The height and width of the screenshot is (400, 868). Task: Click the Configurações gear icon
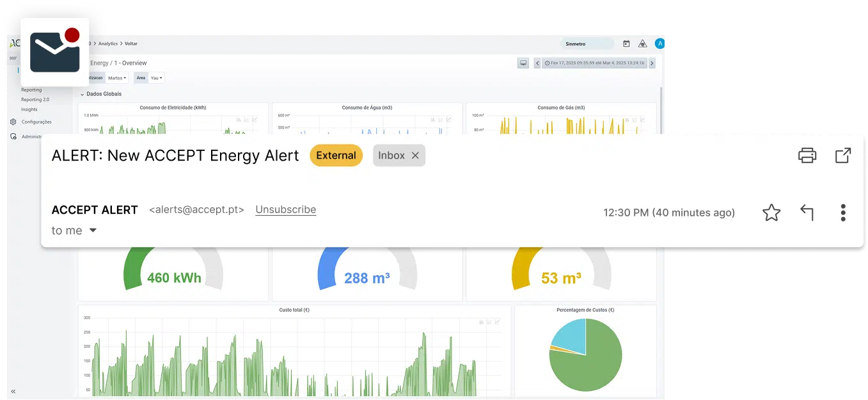tap(13, 122)
